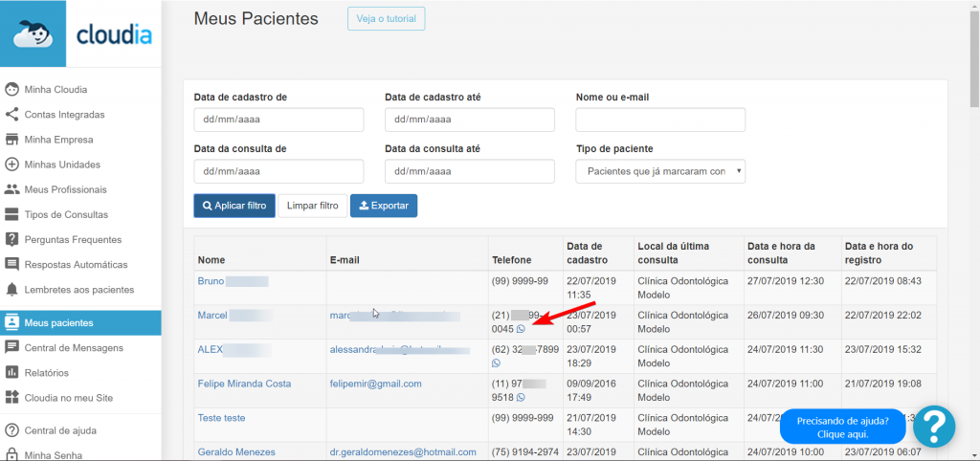Open patient Teste teste link

coord(221,418)
